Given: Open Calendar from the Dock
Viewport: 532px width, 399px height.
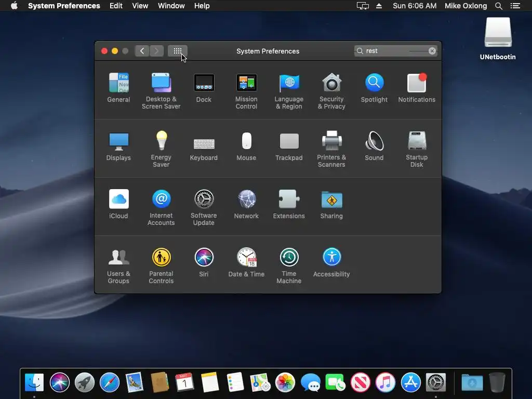Looking at the screenshot, I should 184,382.
